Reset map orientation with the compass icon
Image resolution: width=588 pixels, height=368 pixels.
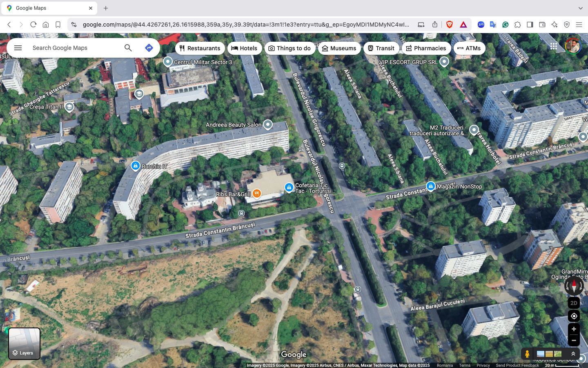click(574, 286)
